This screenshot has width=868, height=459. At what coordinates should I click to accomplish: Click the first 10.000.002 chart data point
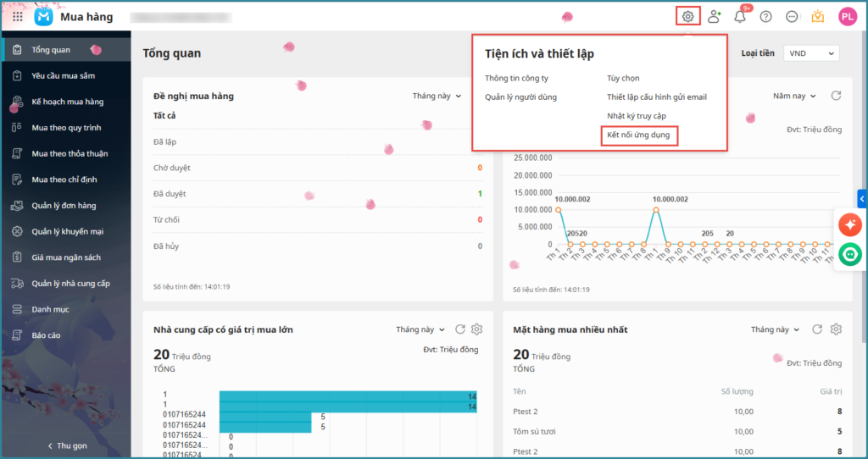(x=558, y=209)
